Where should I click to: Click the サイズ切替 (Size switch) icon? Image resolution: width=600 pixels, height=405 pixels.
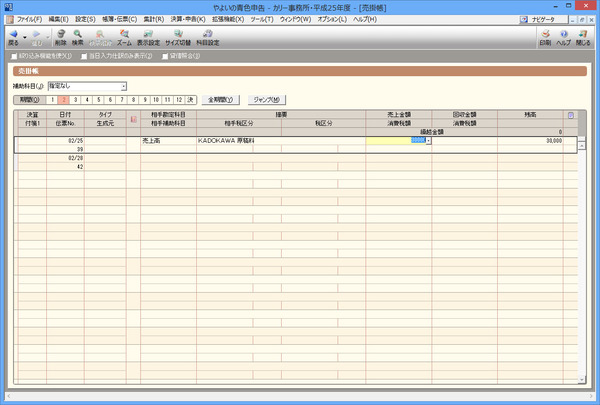point(179,37)
